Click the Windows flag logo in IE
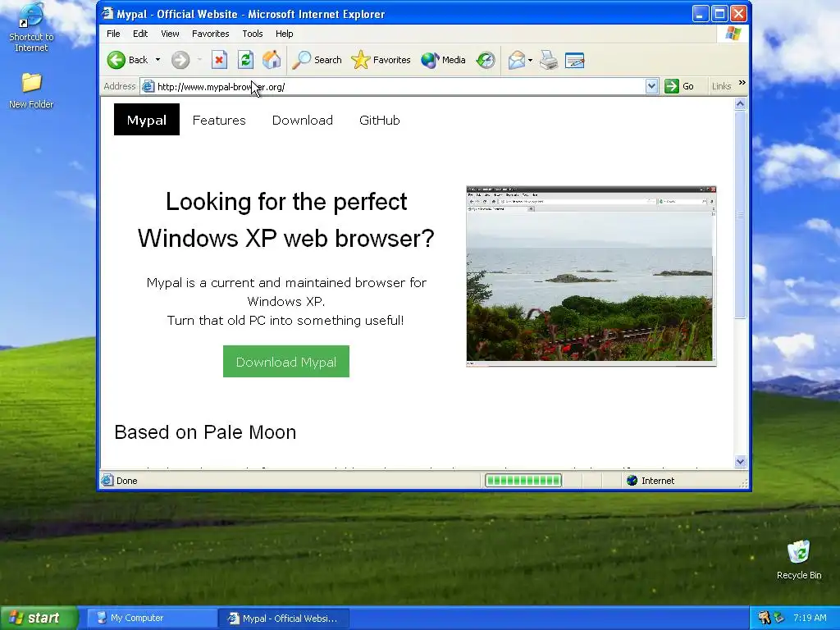Screen dimensions: 840x630 pyautogui.click(x=733, y=34)
